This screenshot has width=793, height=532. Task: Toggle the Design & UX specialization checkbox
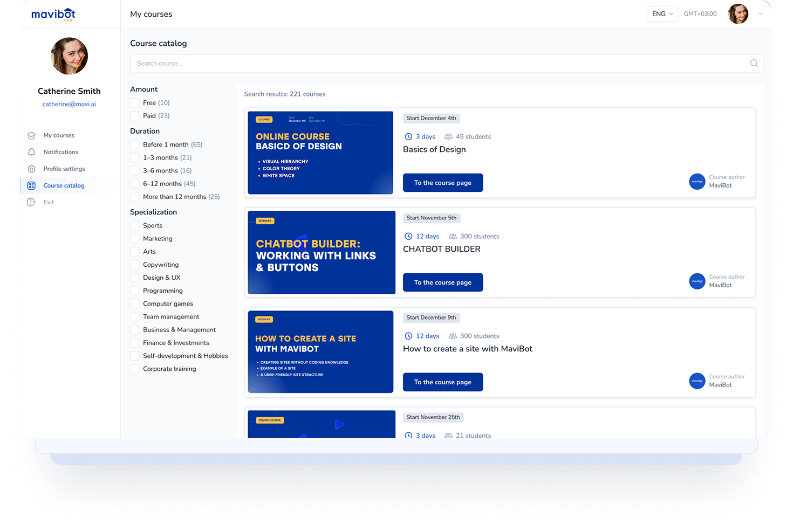point(135,278)
